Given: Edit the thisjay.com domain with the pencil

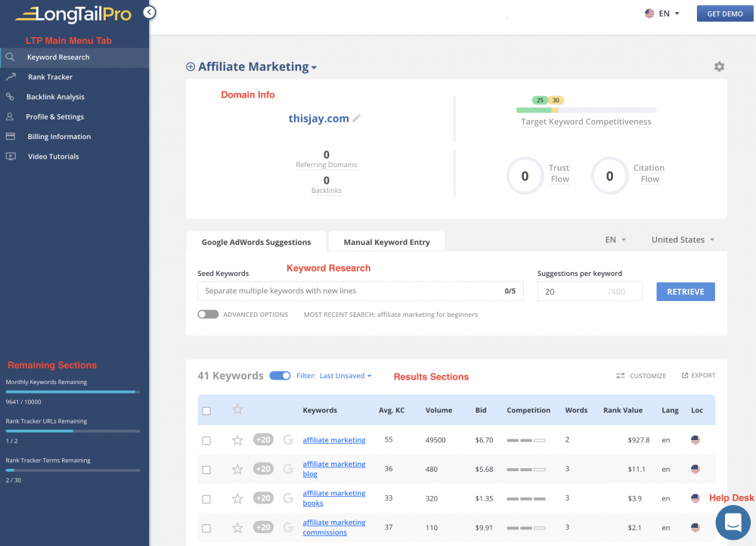Looking at the screenshot, I should [x=356, y=118].
